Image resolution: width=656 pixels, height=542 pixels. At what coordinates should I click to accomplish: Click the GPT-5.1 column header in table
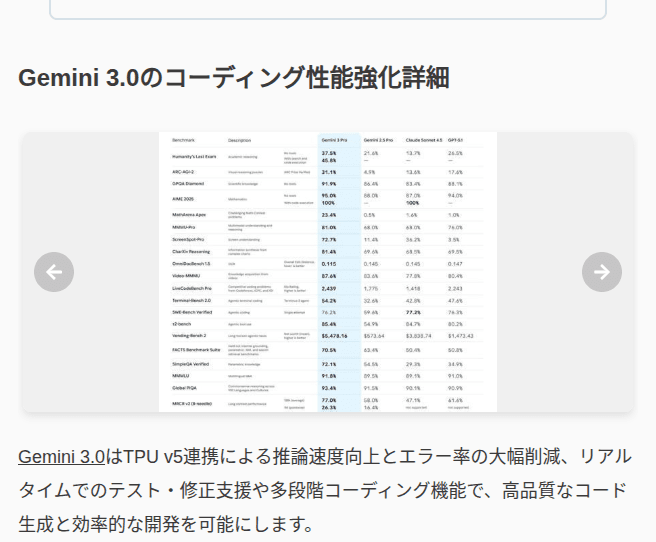(x=457, y=140)
